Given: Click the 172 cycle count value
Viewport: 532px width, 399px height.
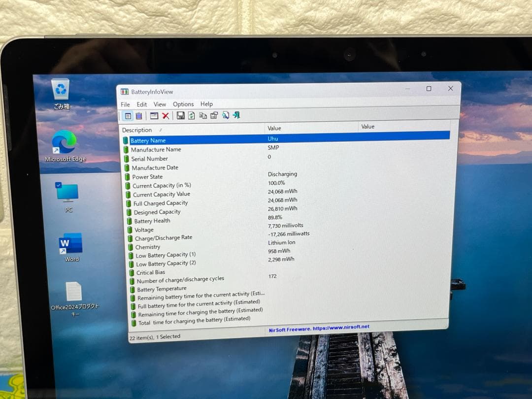Looking at the screenshot, I should 272,276.
